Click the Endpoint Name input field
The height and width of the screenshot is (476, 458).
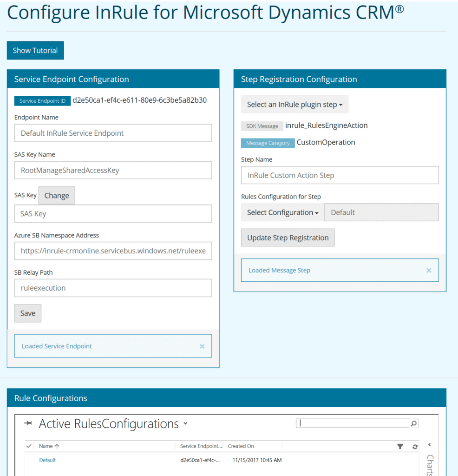(113, 133)
